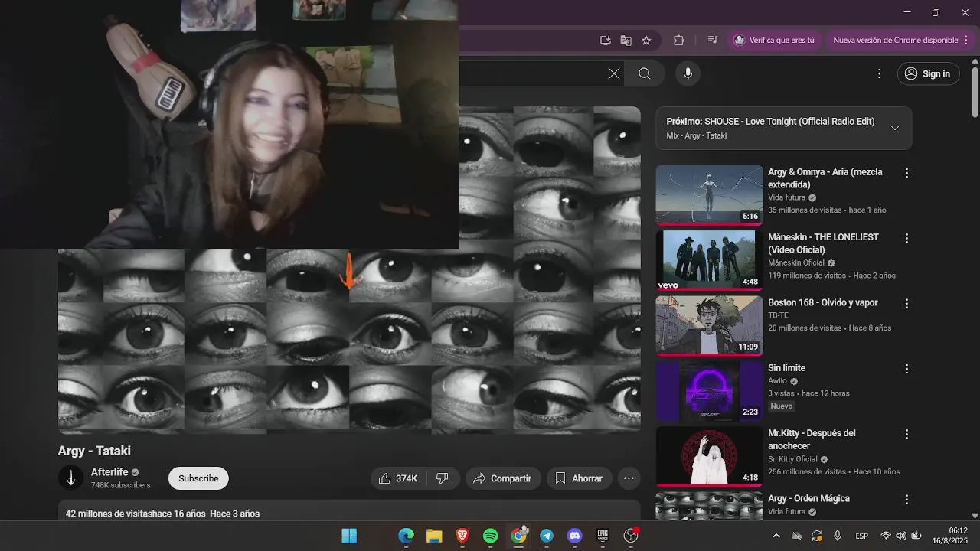Click the OneDrive cloud tray icon
This screenshot has width=980, height=551.
pyautogui.click(x=797, y=536)
